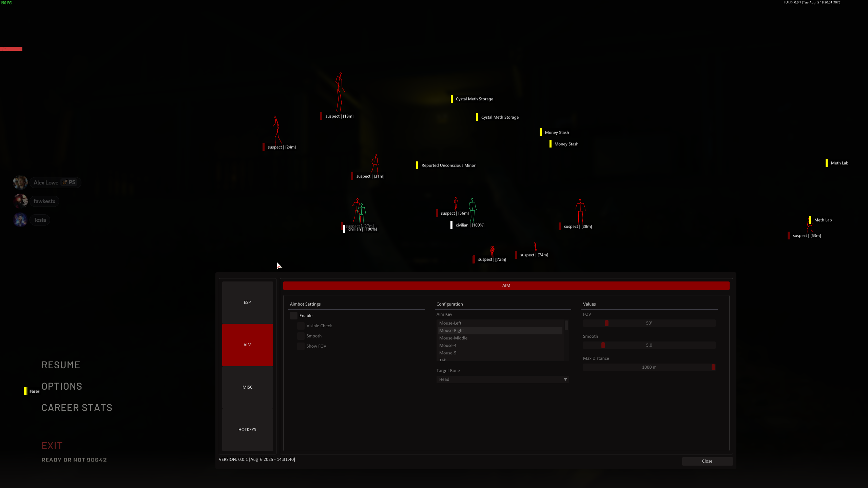
Task: Switch to the AIM tab
Action: coord(247,345)
